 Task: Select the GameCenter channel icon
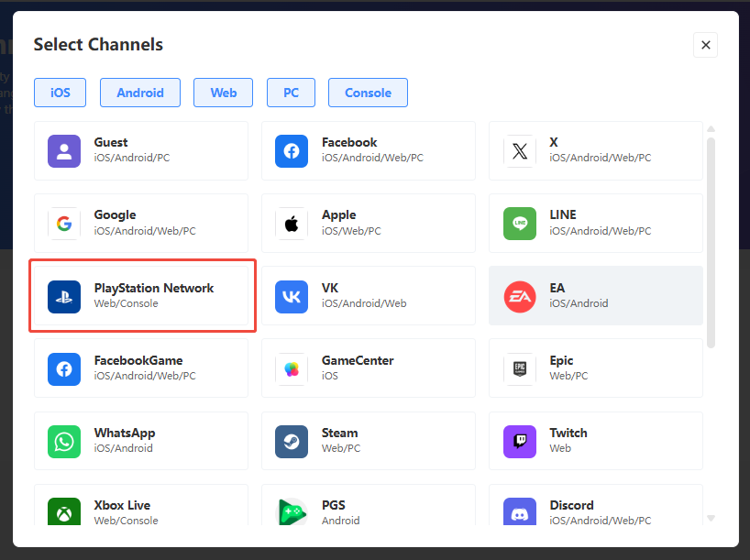click(291, 368)
